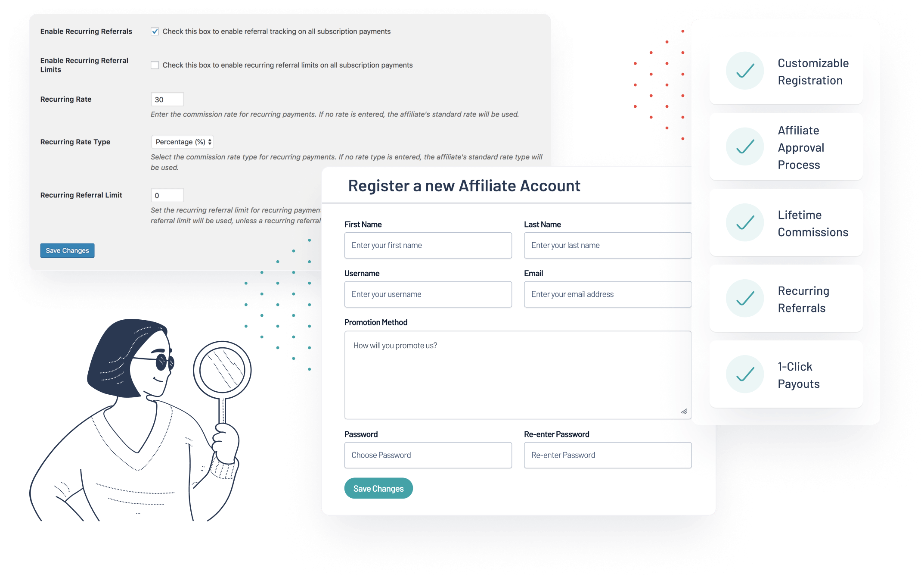Click Save Changes button on registration form
This screenshot has width=924, height=577.
click(378, 488)
